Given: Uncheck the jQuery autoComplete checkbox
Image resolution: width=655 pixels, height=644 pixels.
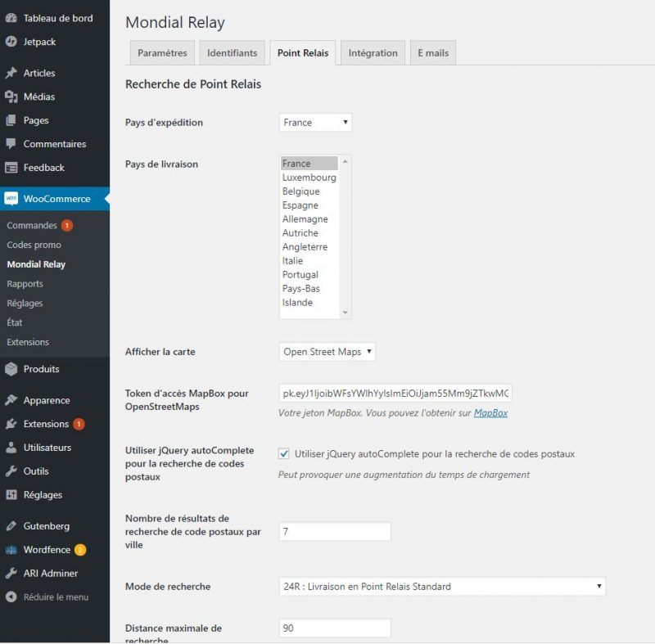Looking at the screenshot, I should pos(283,453).
